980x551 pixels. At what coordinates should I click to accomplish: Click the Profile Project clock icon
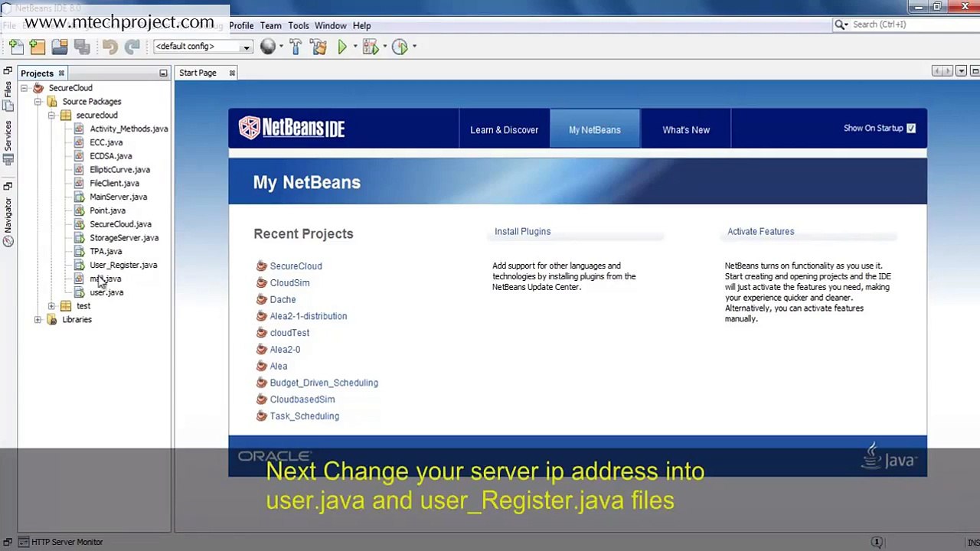coord(400,47)
